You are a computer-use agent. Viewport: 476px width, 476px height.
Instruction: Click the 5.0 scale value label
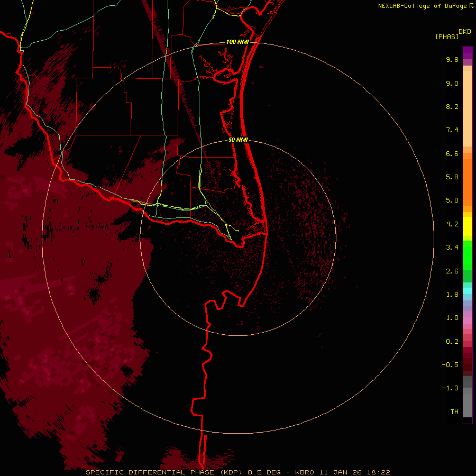[452, 200]
